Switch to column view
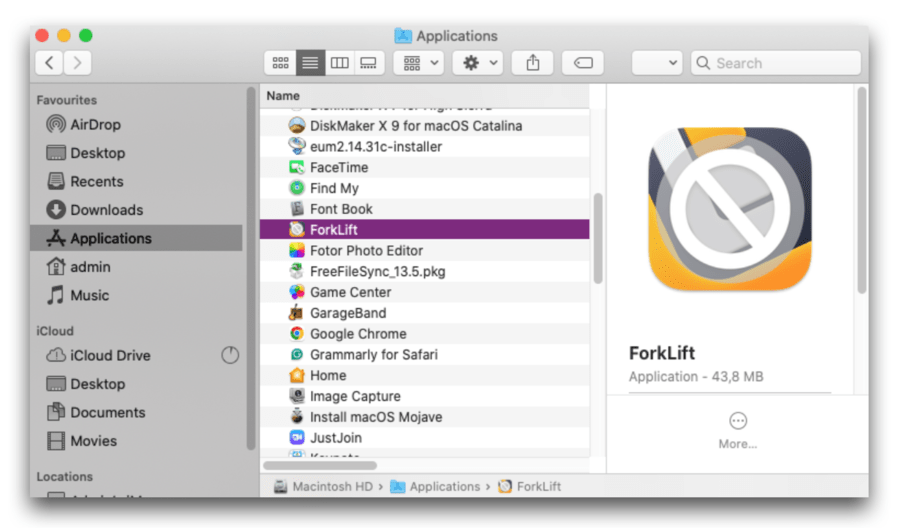The height and width of the screenshot is (528, 900). coord(339,63)
